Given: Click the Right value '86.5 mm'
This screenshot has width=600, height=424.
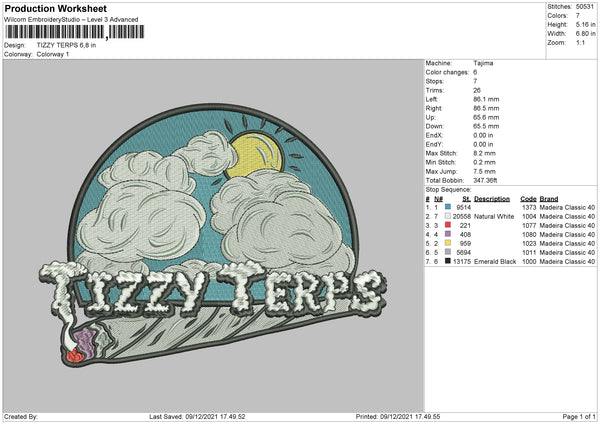Looking at the screenshot, I should coord(486,108).
